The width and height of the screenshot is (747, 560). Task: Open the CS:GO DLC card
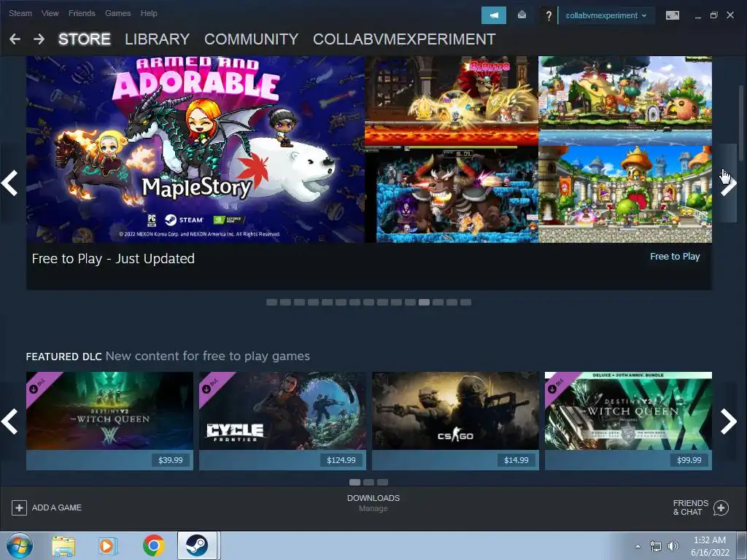tap(455, 421)
